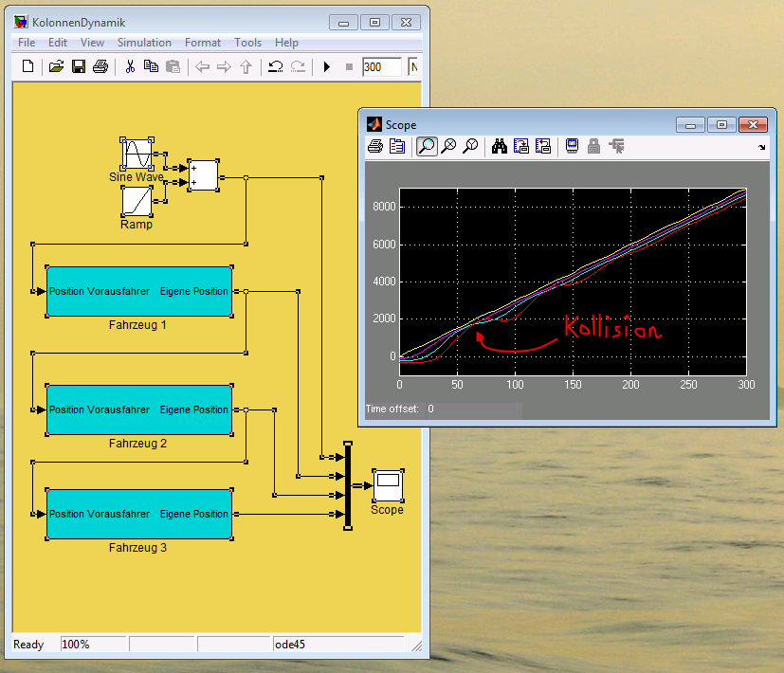The height and width of the screenshot is (673, 784).
Task: Print the Scope plot using printer icon
Action: click(375, 146)
